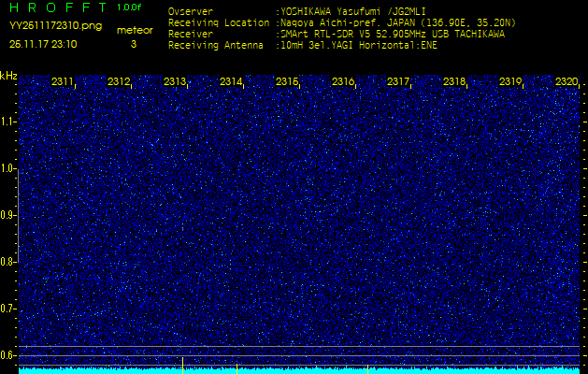The image size is (588, 374).
Task: Click the 0.7 kHz frequency label
Action: coord(8,309)
